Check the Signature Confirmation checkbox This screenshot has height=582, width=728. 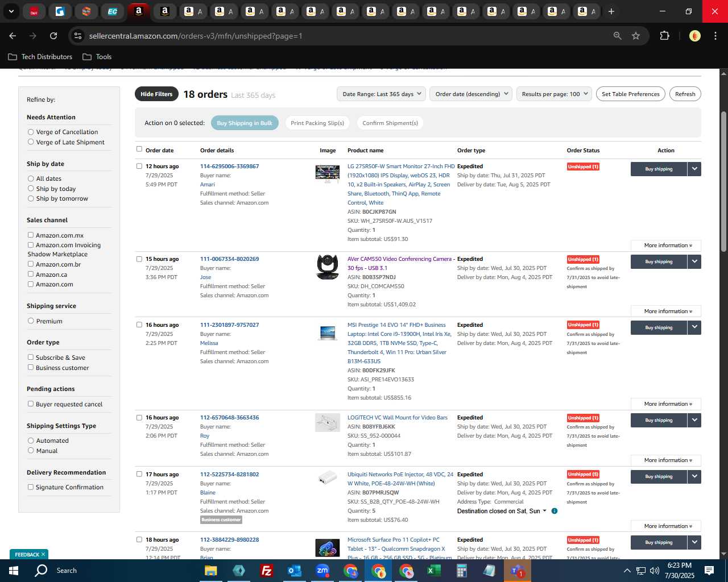pos(31,487)
